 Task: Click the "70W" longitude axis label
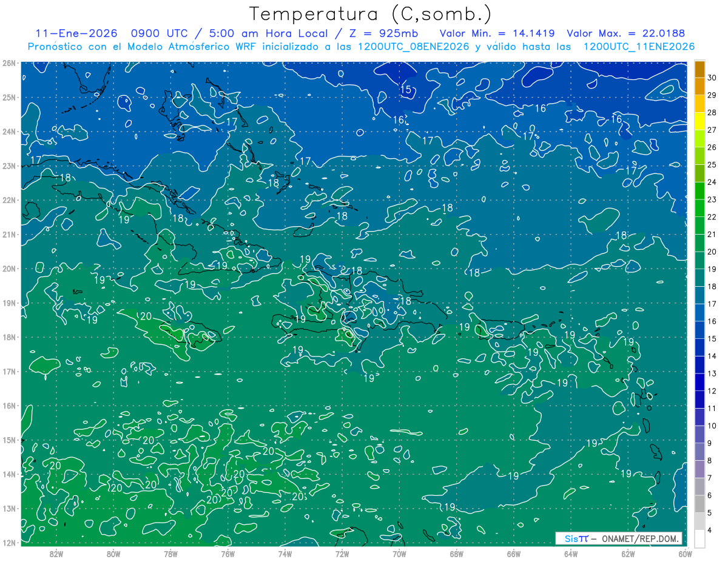[x=399, y=553]
